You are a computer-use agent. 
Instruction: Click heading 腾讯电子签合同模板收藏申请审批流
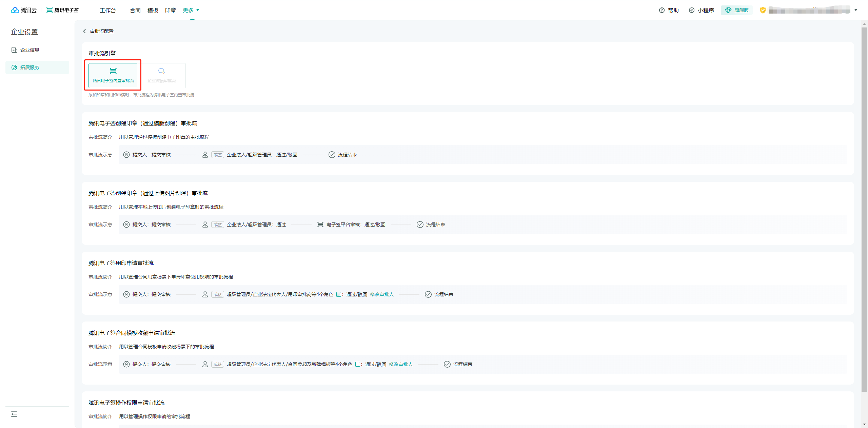point(132,333)
